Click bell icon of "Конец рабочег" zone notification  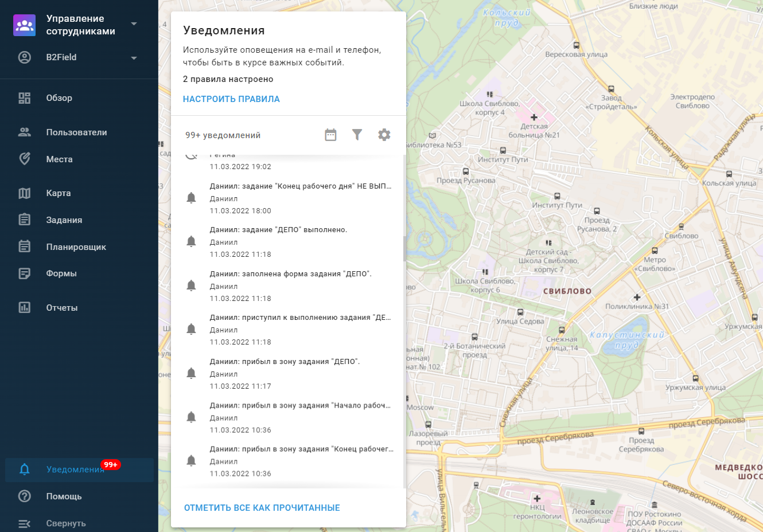point(192,460)
